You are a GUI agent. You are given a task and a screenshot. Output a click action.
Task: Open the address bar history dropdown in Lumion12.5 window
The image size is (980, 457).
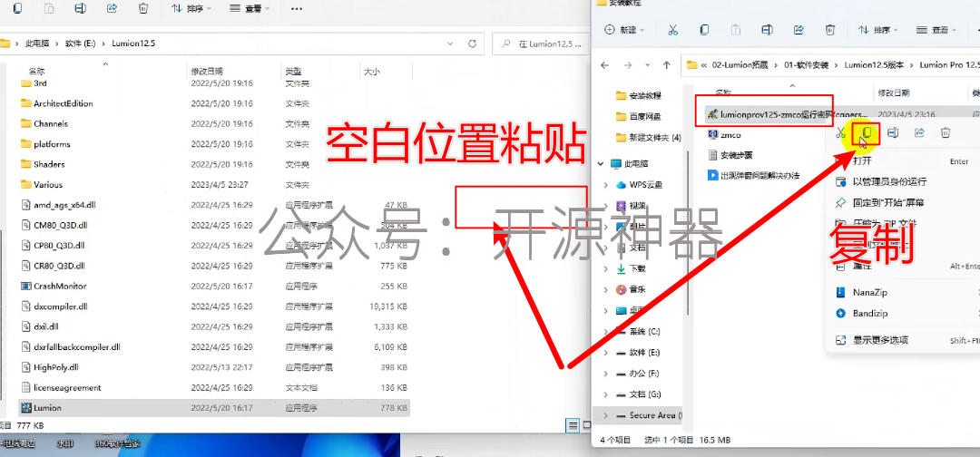click(450, 44)
